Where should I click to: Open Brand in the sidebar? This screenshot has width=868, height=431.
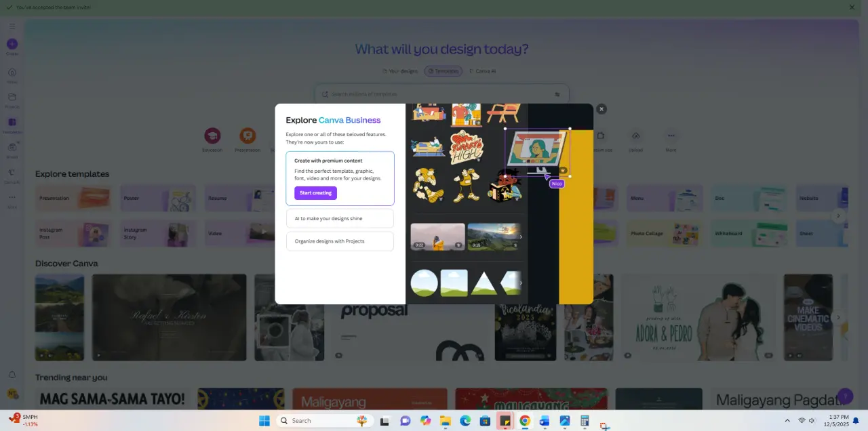tap(12, 150)
